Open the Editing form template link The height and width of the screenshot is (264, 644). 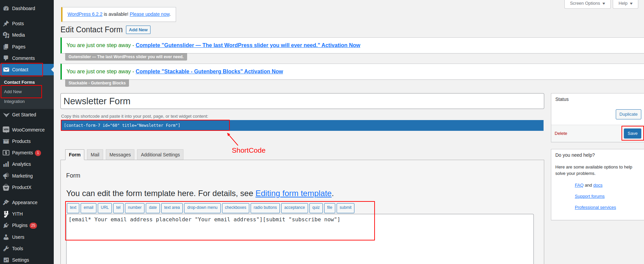point(294,193)
